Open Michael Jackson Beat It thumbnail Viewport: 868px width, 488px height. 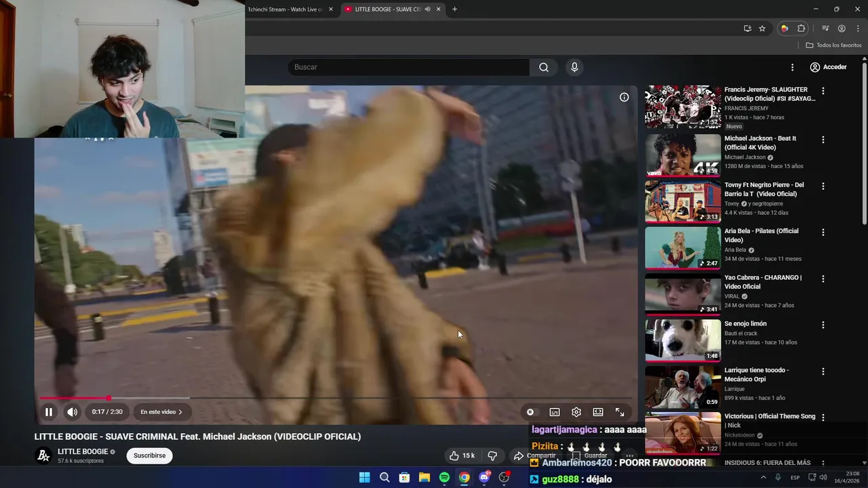tap(683, 155)
